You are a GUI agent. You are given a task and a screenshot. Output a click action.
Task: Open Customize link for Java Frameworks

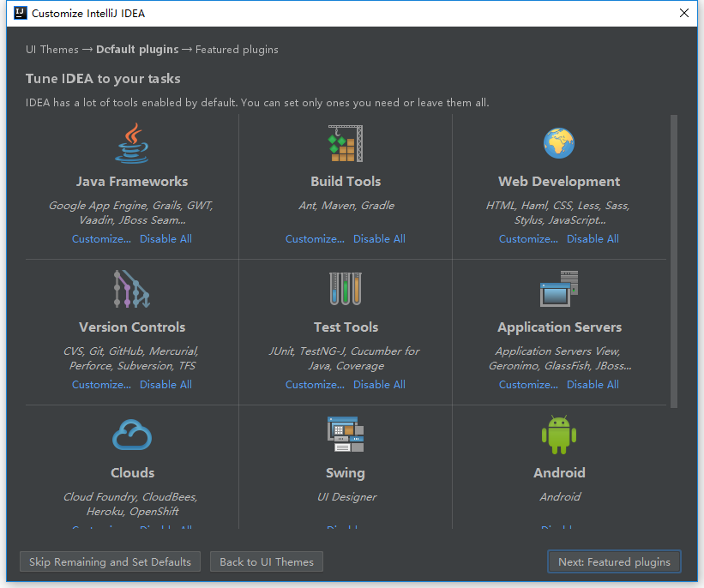click(101, 239)
